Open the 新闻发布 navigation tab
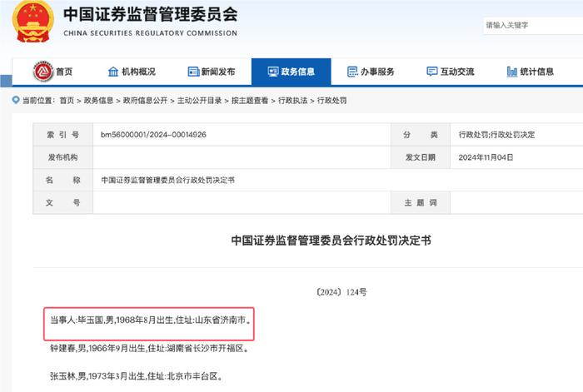This screenshot has height=392, width=583. pyautogui.click(x=212, y=72)
